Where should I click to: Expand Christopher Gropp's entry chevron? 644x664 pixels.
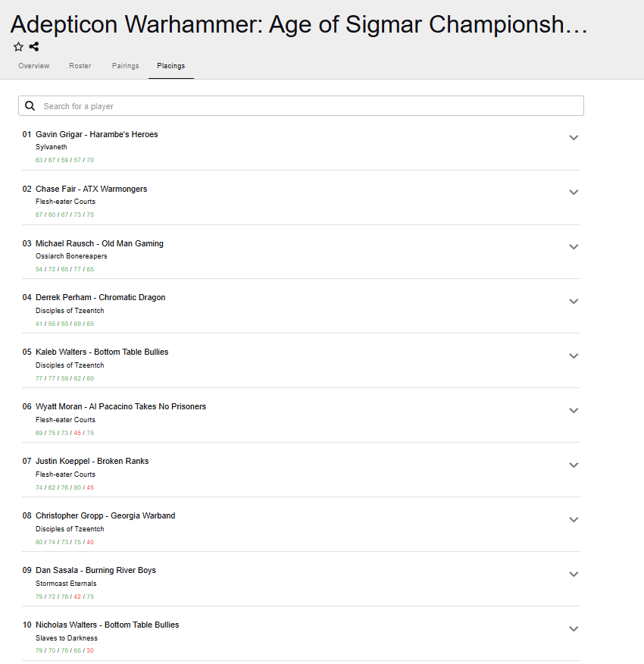click(x=574, y=520)
